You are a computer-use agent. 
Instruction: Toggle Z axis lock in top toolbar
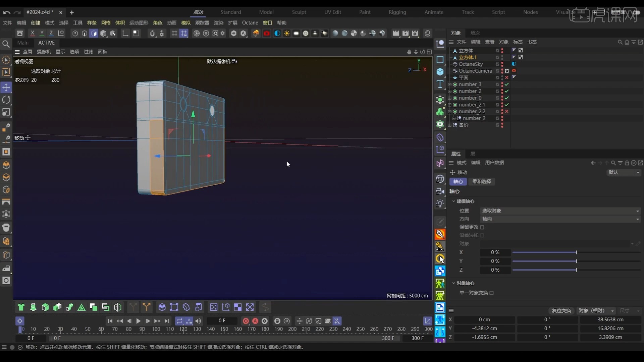click(x=51, y=33)
